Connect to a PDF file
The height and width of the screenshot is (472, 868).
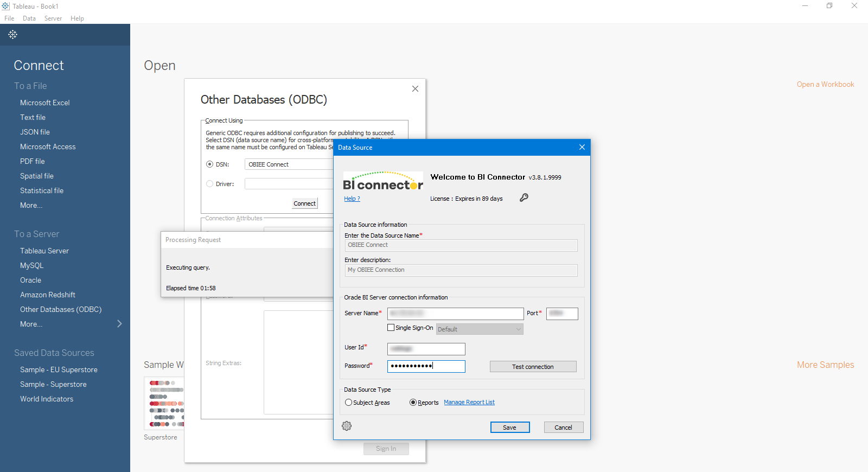pyautogui.click(x=33, y=161)
